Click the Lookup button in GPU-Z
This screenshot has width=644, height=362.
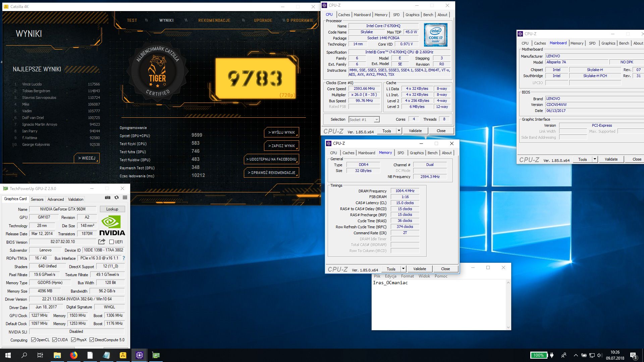point(112,209)
